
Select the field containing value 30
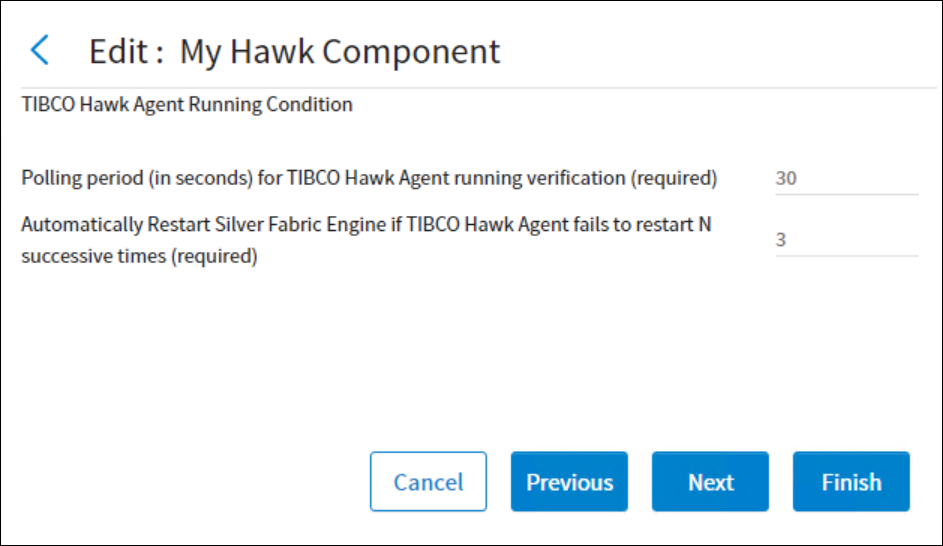tap(845, 179)
